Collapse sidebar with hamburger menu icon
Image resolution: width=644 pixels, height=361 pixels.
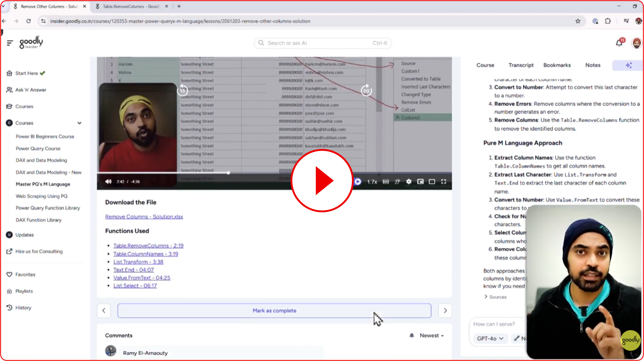pos(10,43)
